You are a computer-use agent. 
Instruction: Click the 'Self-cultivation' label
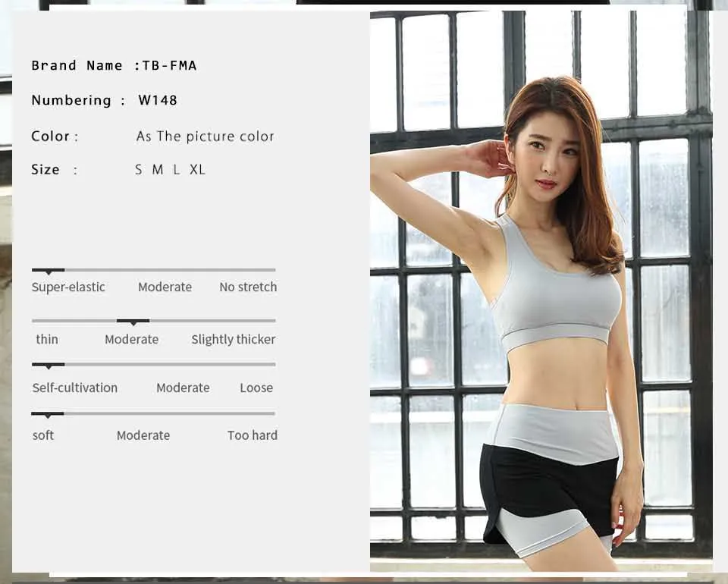coord(75,388)
